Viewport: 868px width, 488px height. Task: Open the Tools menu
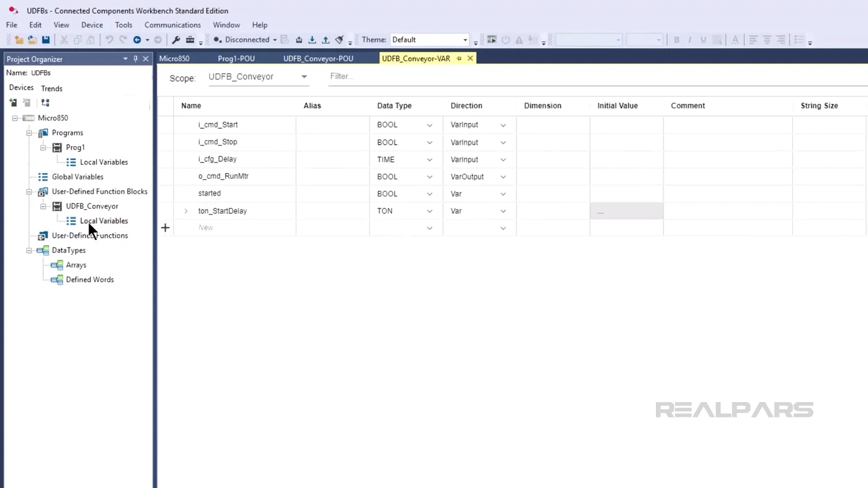click(x=123, y=25)
